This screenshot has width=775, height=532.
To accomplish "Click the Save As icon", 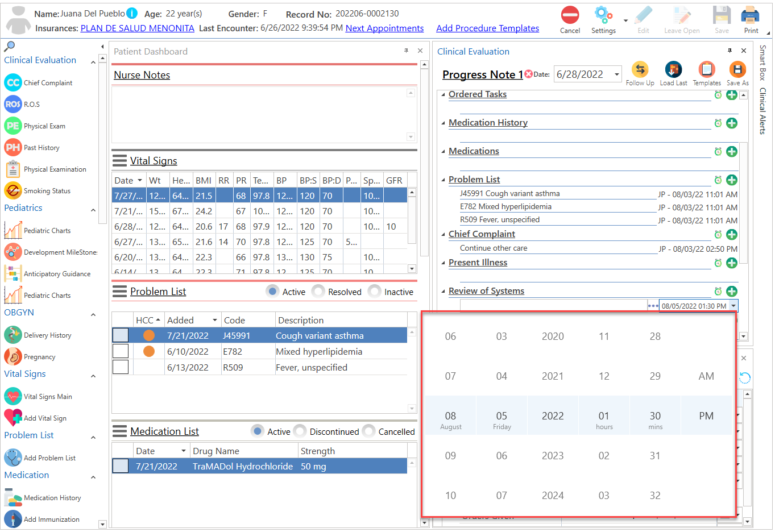I will pyautogui.click(x=737, y=73).
